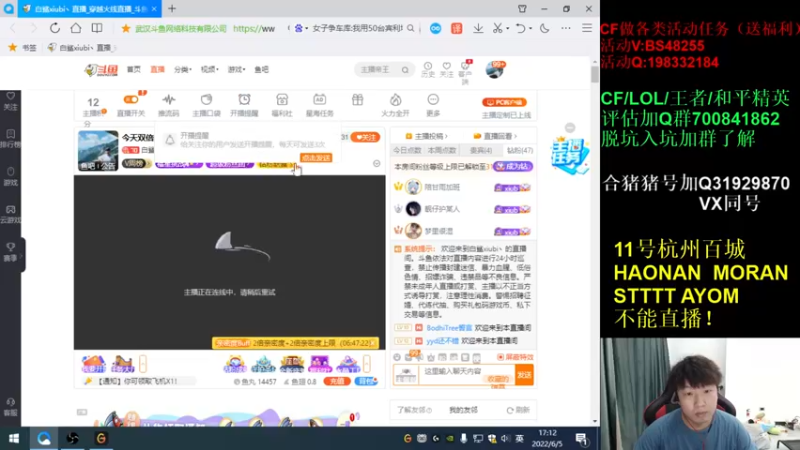Click the search magnifier in the Douyu search box
This screenshot has height=450, width=800.
coord(405,70)
